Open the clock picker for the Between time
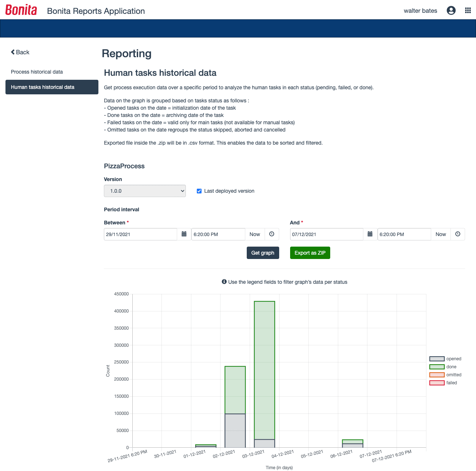Screen dimensions: 476x471 point(272,234)
